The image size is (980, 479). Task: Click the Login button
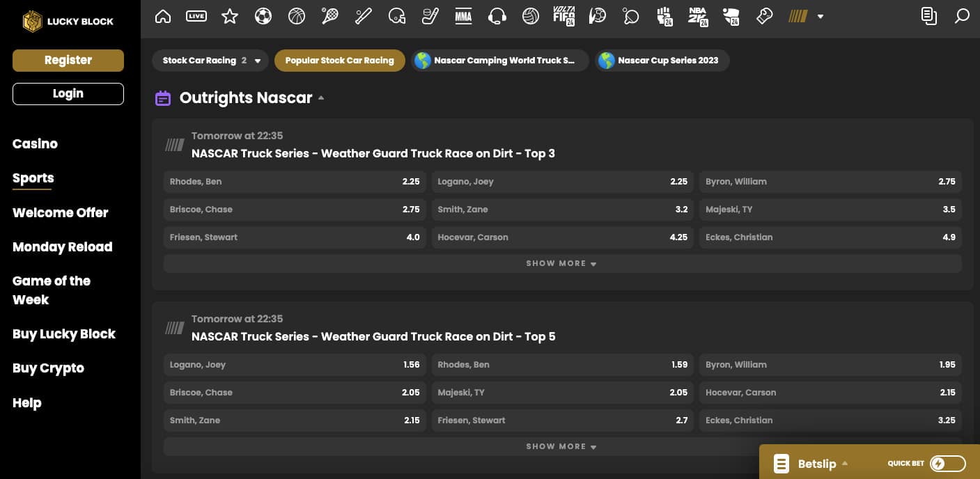pos(68,94)
